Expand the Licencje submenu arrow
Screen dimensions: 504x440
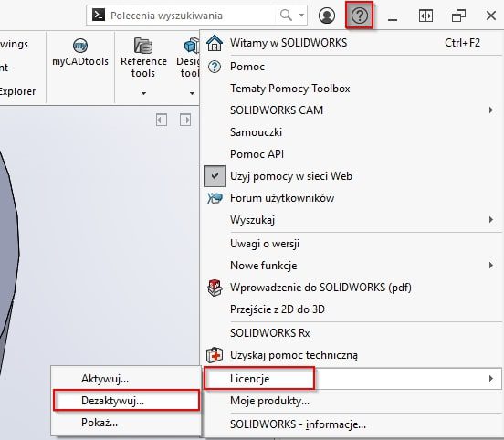[491, 379]
